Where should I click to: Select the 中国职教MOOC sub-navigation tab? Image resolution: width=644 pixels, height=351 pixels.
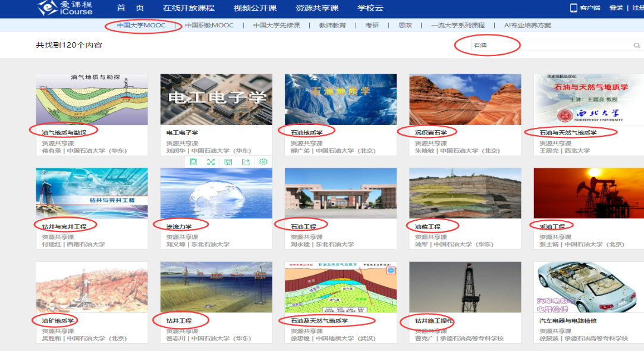[x=209, y=25]
